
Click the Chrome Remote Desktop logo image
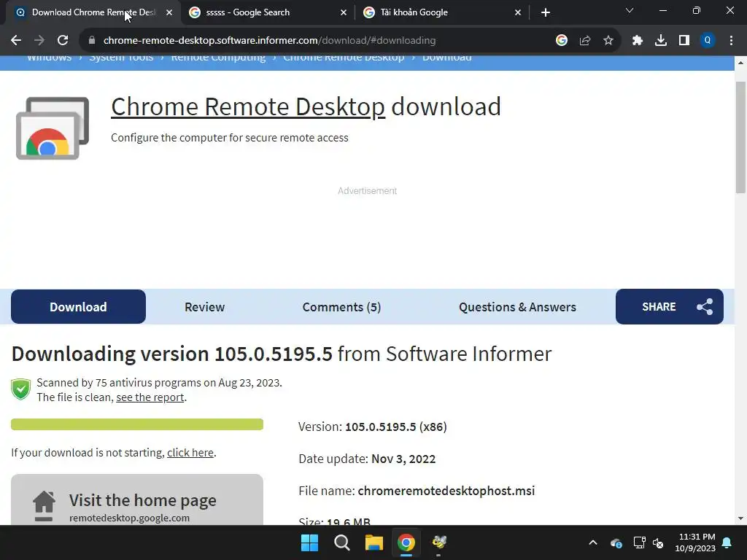click(53, 128)
